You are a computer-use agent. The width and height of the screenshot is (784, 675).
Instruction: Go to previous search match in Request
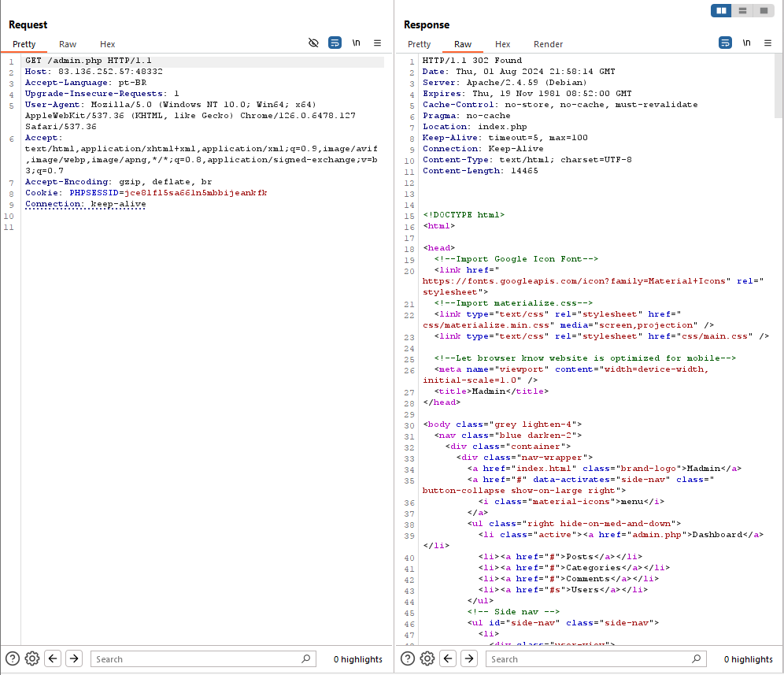tap(53, 658)
